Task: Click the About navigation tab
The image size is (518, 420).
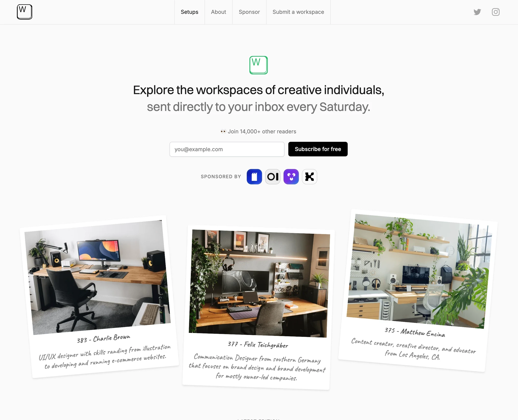Action: (218, 11)
